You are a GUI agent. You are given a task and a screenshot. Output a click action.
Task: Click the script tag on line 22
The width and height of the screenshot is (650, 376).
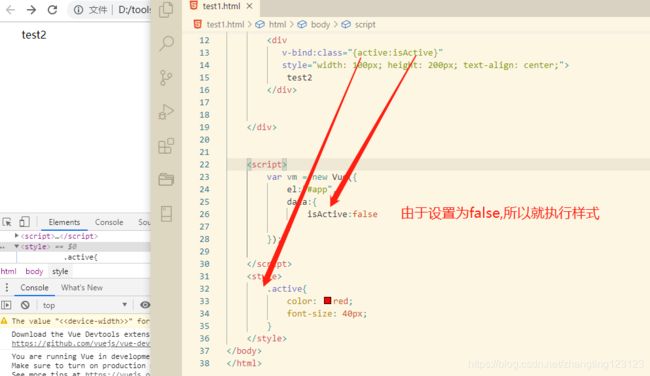pos(267,165)
